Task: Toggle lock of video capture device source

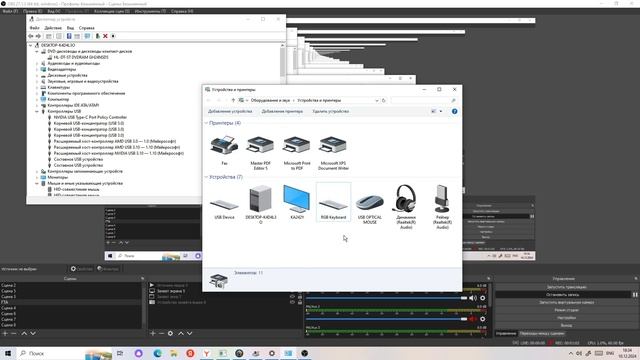Action: click(x=300, y=302)
